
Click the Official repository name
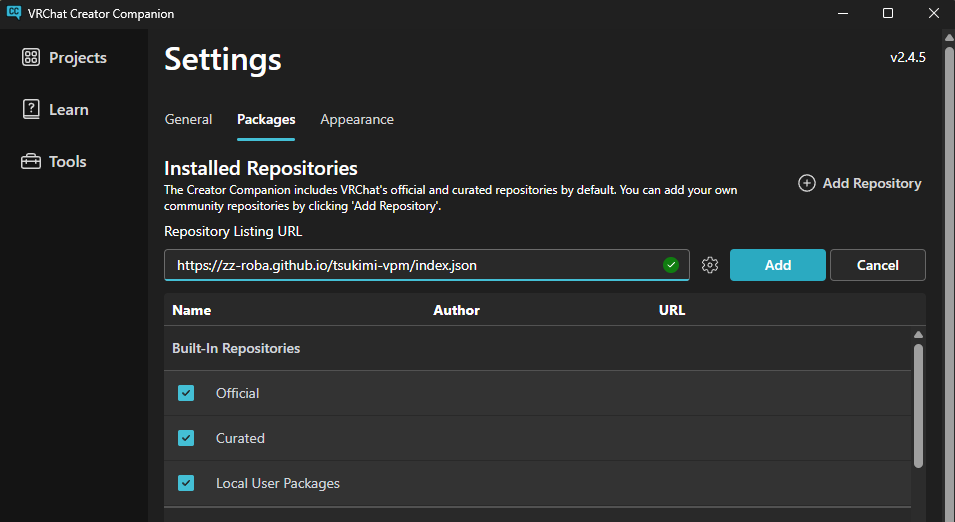click(238, 393)
